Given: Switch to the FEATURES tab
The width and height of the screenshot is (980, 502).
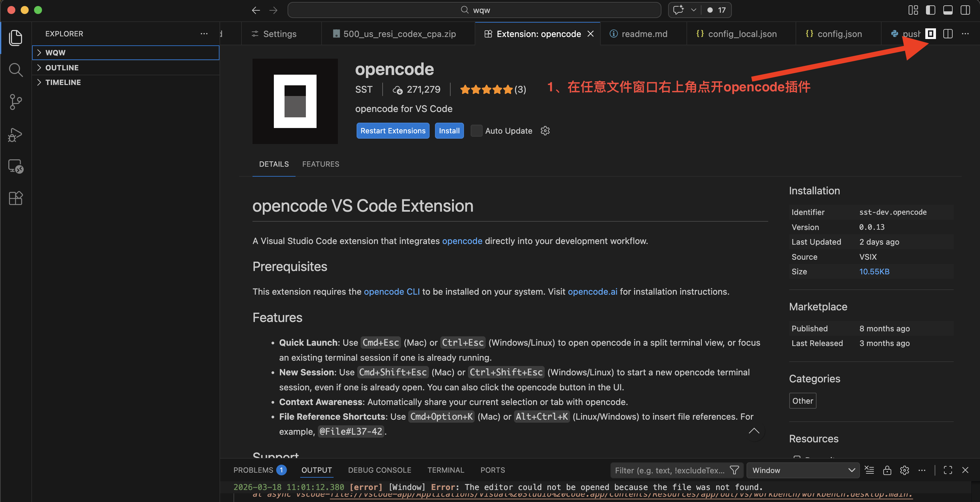Looking at the screenshot, I should (320, 164).
